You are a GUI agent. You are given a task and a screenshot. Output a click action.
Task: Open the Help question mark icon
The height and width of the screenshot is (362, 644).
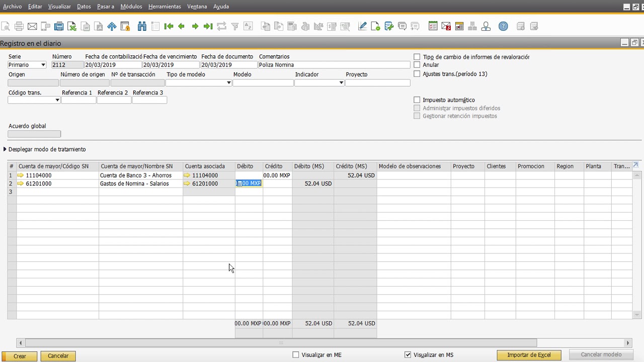[x=503, y=26]
